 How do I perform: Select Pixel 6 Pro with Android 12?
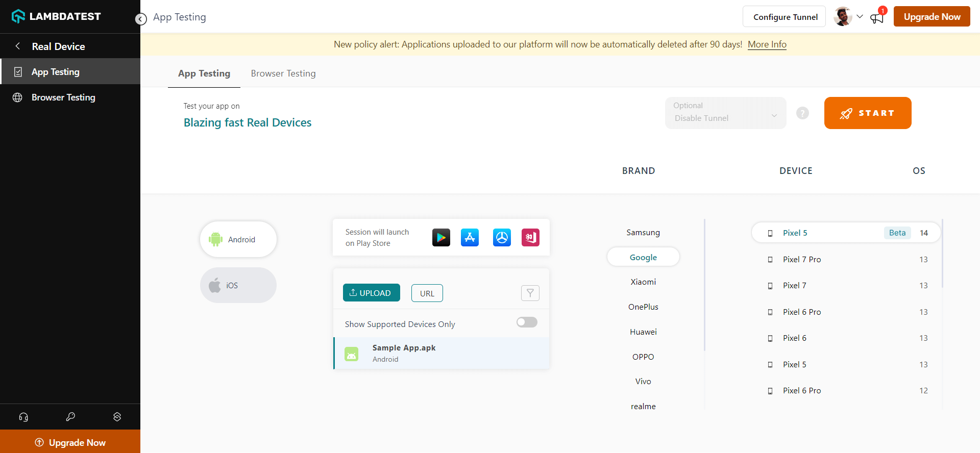tap(846, 391)
